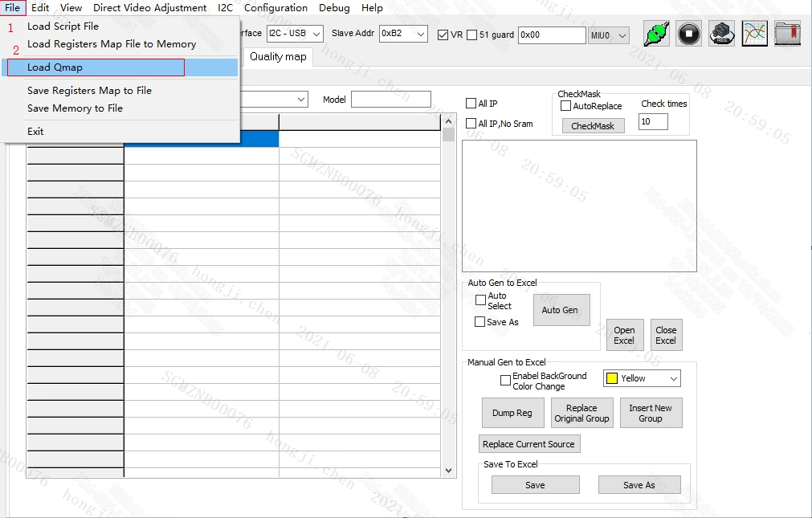Click the 0x00 guard value field
812x518 pixels.
point(552,35)
